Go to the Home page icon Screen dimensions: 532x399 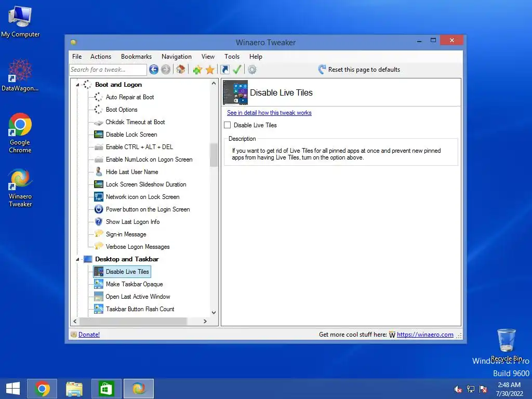(180, 70)
